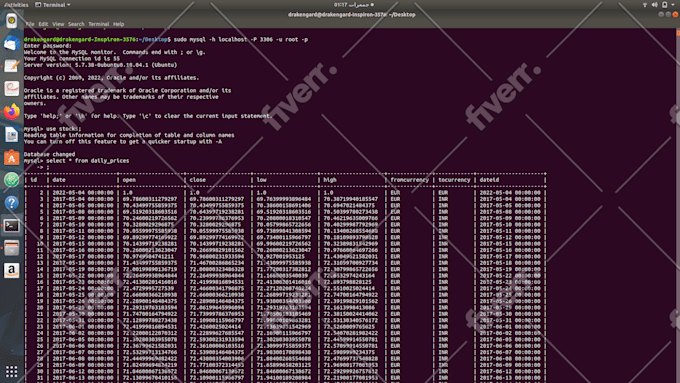Click low value 69.76399993896484 in row 3
This screenshot has width=680, height=383.
click(x=284, y=200)
